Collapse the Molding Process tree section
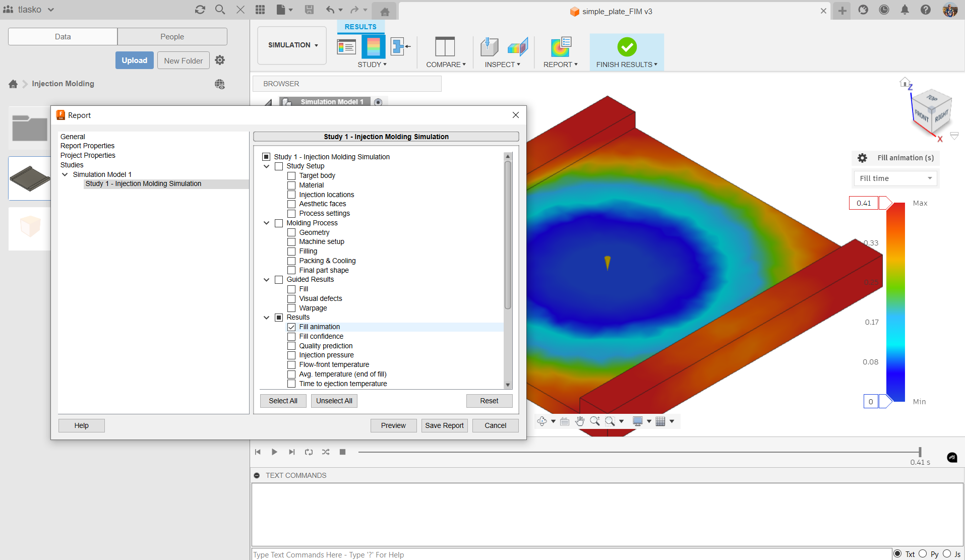Viewport: 965px width, 560px height. click(x=266, y=223)
